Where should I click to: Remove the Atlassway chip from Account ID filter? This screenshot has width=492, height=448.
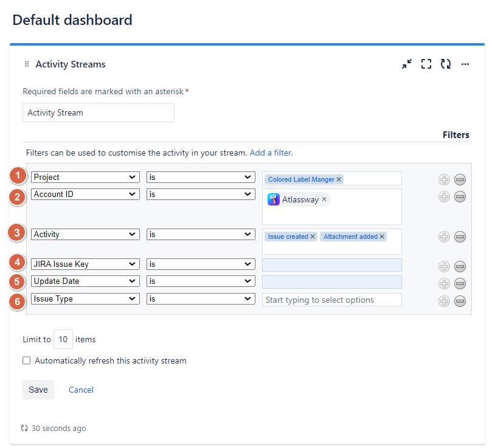point(324,199)
